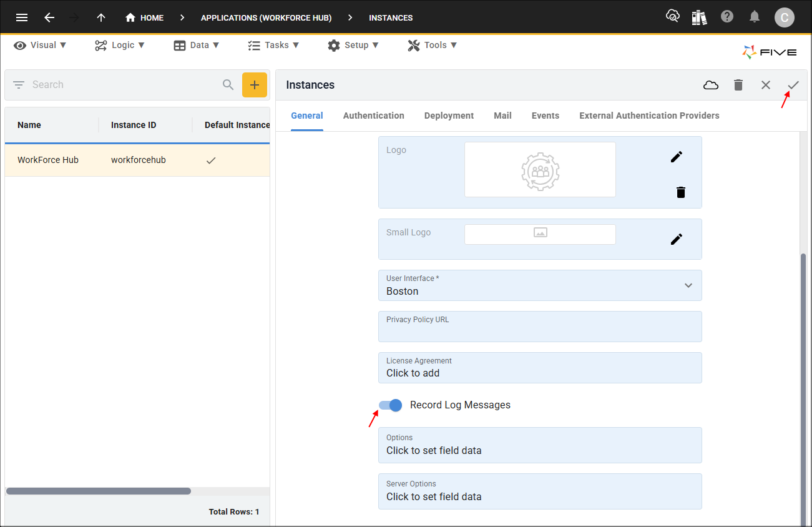Go back with the left arrow

click(49, 17)
